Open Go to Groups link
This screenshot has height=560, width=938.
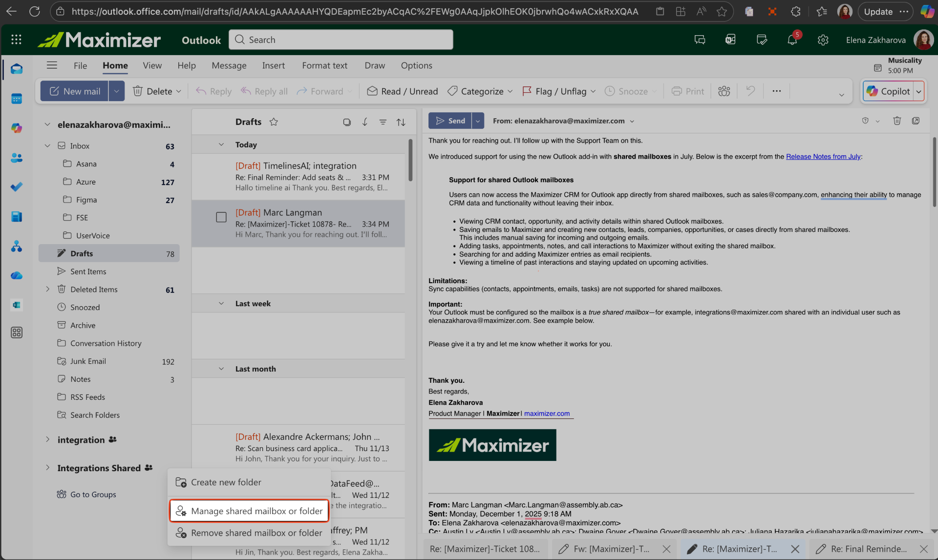pyautogui.click(x=93, y=494)
